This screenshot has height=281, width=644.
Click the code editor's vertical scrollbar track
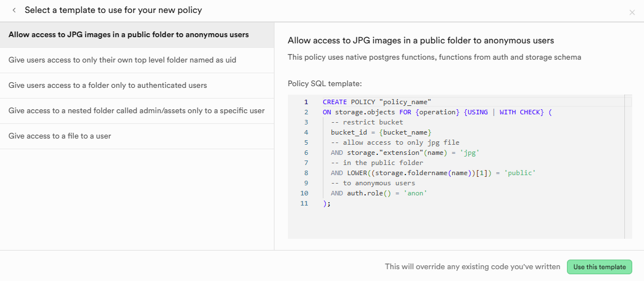628,167
